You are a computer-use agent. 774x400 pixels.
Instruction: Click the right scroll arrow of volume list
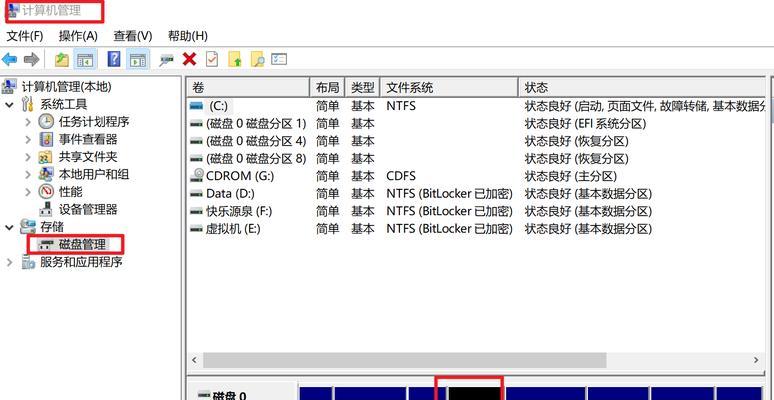click(756, 360)
